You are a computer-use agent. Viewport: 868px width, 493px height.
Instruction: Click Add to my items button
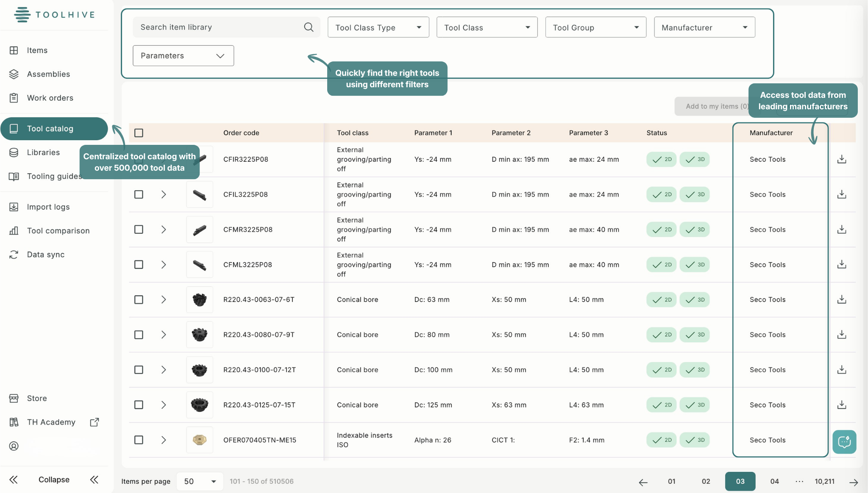tap(716, 106)
